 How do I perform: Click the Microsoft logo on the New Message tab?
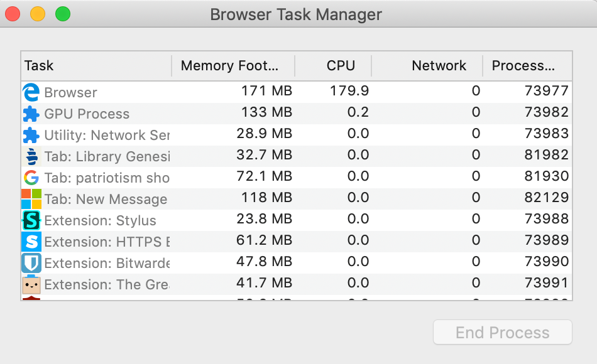30,199
